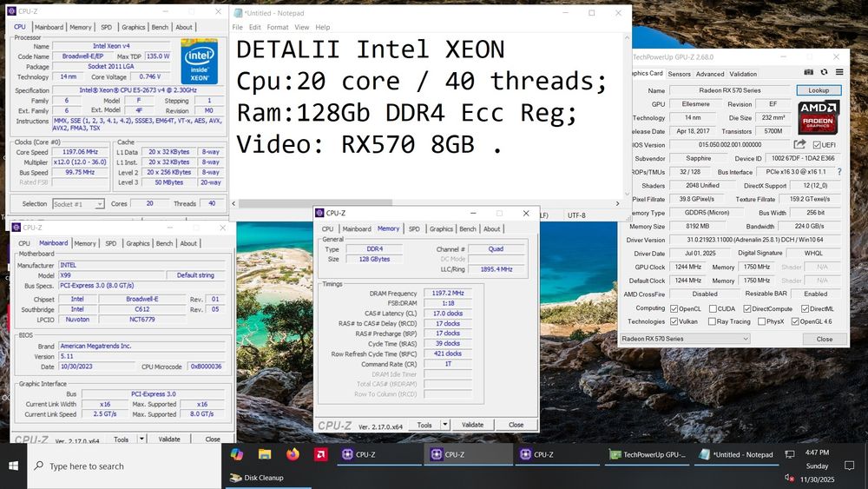Open the GPU-Z hamburger menu

pyautogui.click(x=839, y=72)
